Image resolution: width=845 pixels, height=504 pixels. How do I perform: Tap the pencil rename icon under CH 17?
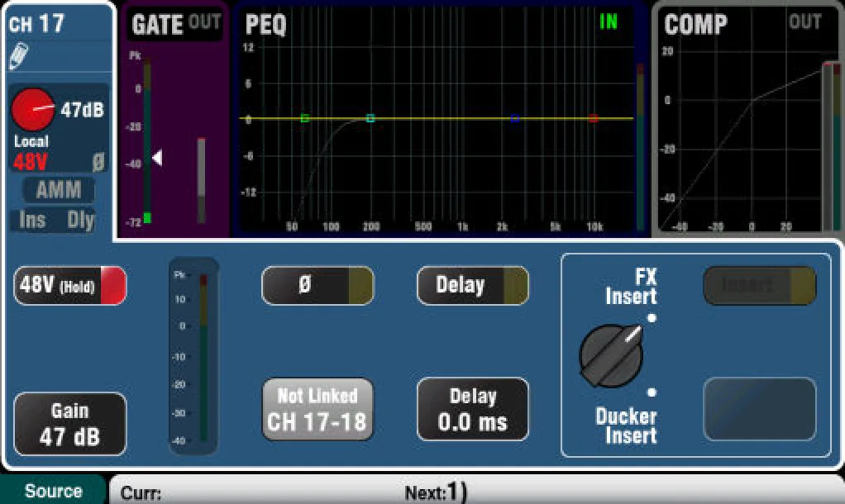19,55
